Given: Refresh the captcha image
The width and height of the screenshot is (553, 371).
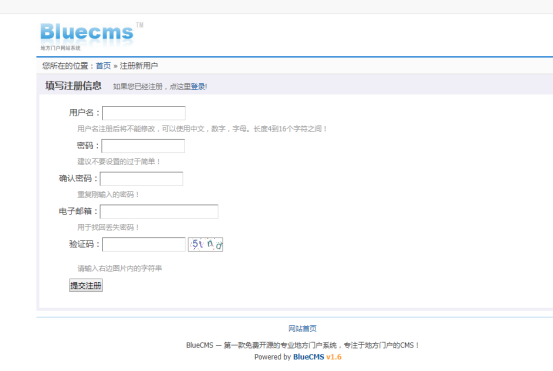Looking at the screenshot, I should click(206, 244).
